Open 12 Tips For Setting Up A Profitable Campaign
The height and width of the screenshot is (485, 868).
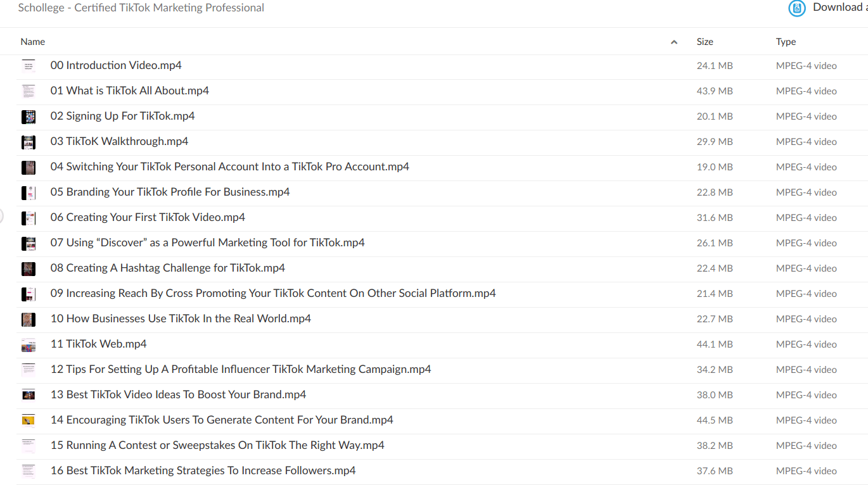(x=240, y=369)
